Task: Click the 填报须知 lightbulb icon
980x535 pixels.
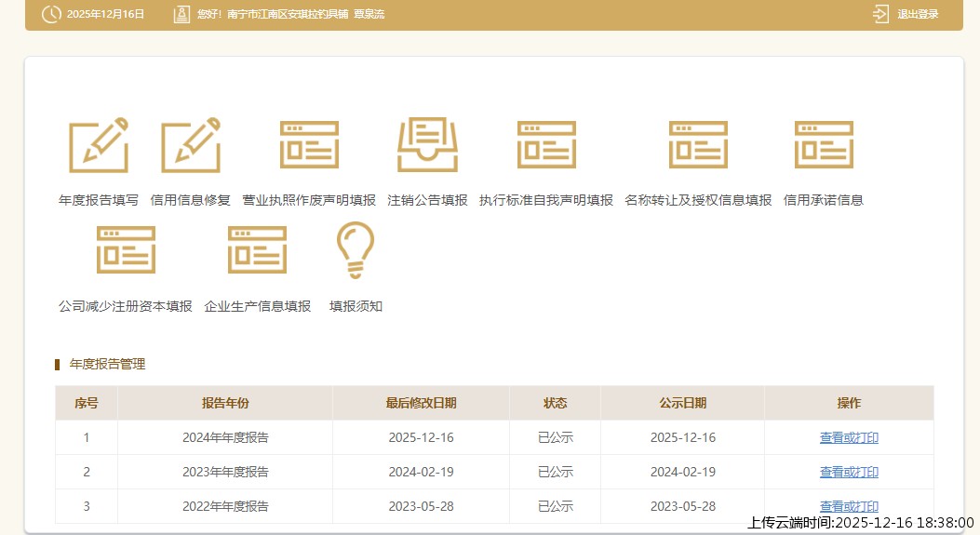Action: [356, 250]
